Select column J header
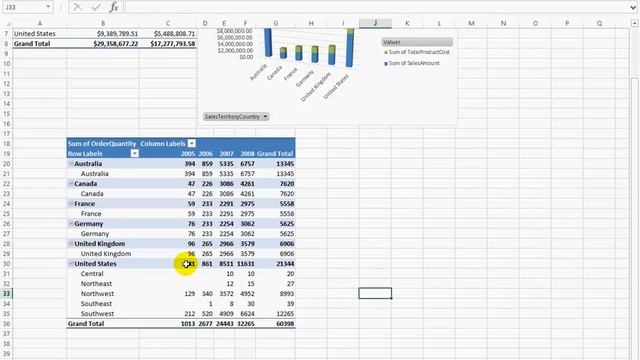Viewport: 640px width, 360px height. [x=375, y=23]
